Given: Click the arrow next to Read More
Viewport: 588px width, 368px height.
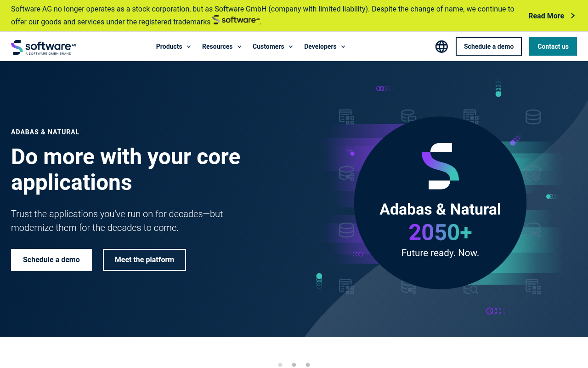Looking at the screenshot, I should click(x=572, y=16).
